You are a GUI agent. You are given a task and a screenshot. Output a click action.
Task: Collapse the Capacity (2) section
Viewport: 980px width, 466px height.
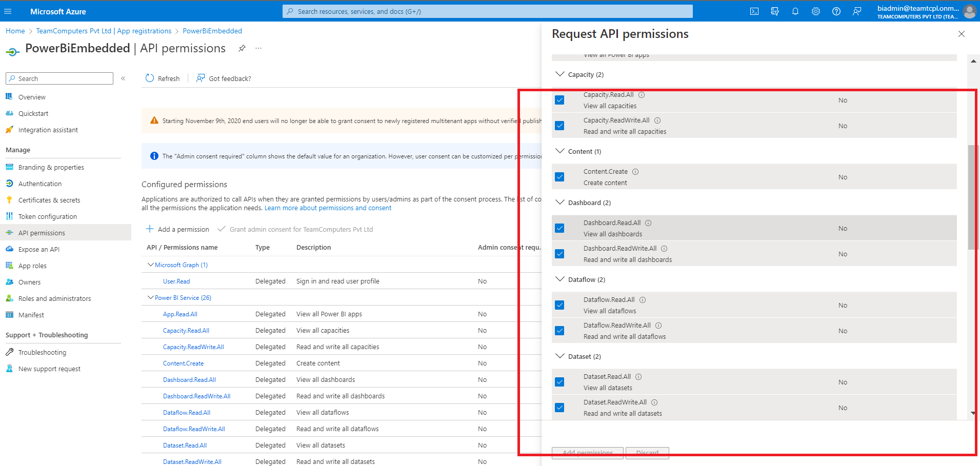click(x=560, y=74)
